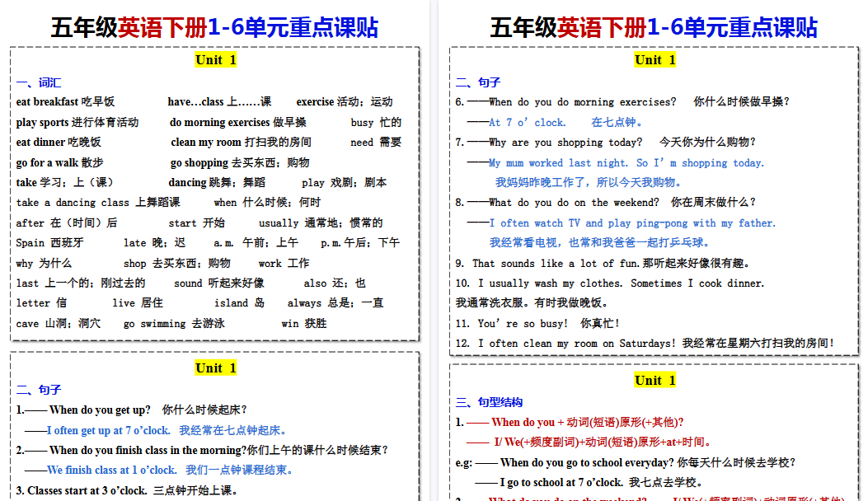Click example 'When do you go to school everyday?'
This screenshot has width=868, height=501.
tap(587, 463)
